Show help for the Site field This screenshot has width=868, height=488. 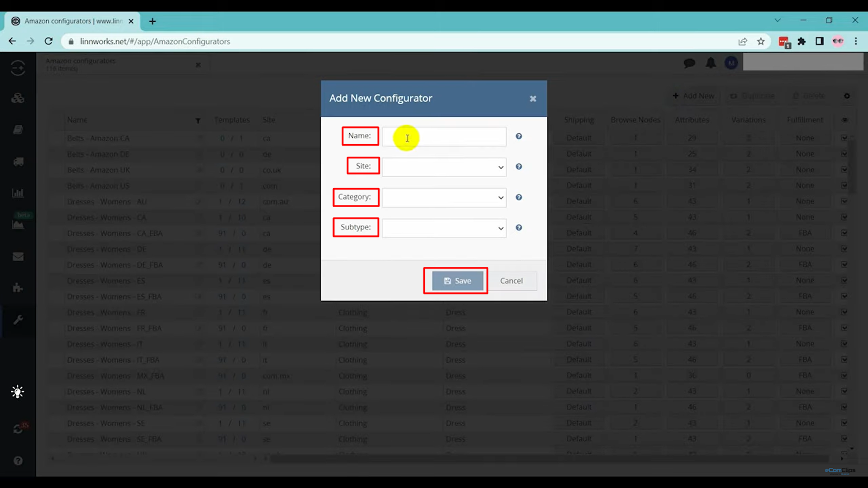click(519, 167)
